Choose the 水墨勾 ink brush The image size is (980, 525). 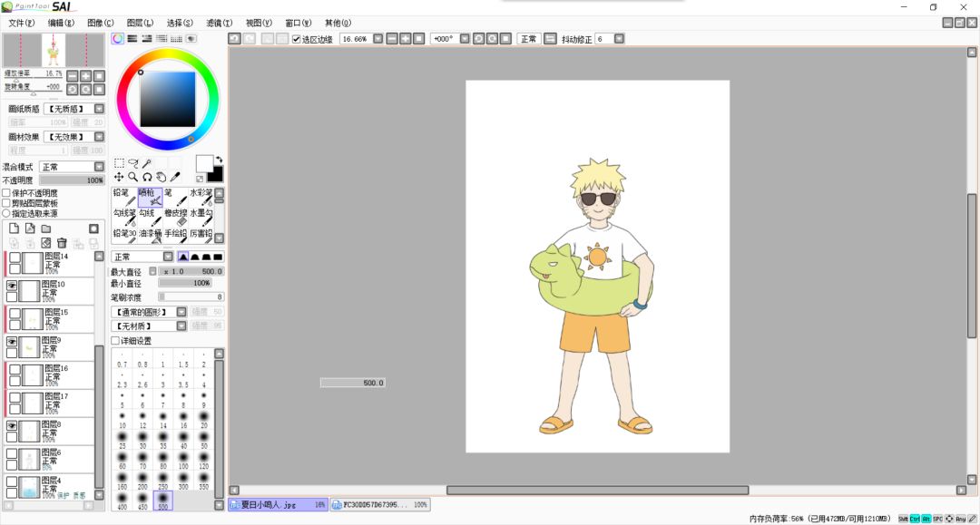201,218
